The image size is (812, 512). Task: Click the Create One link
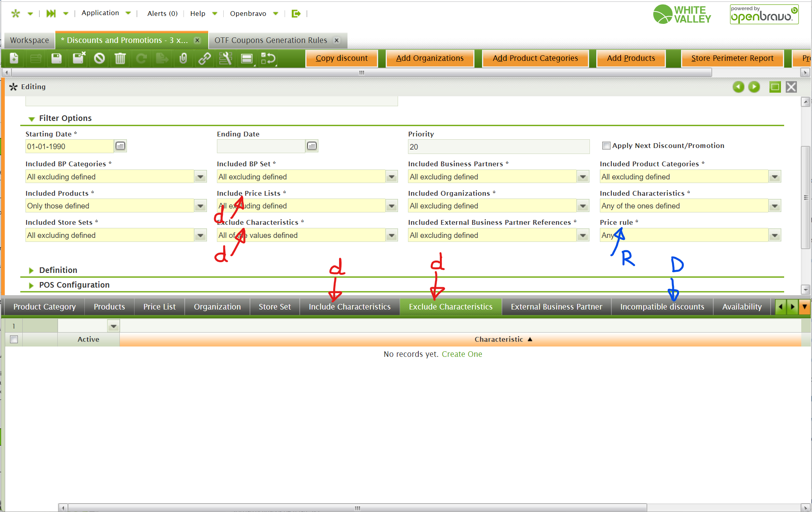462,354
